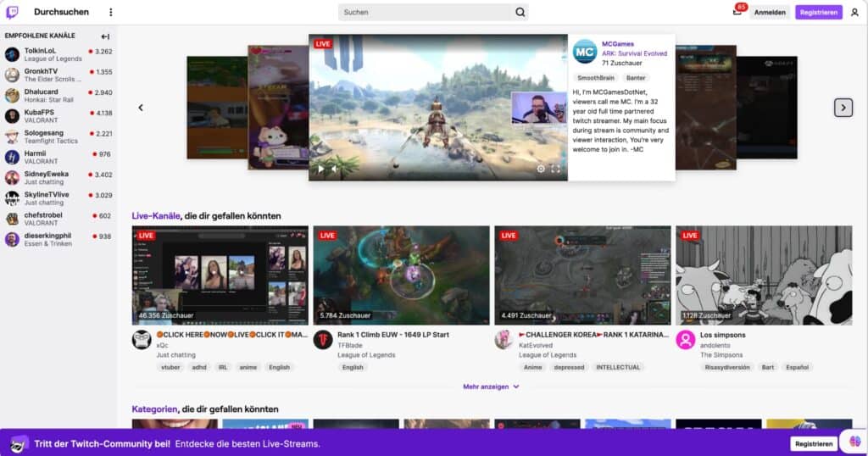Open xQc stream thumbnail
Screen dimensions: 868x456
220,275
